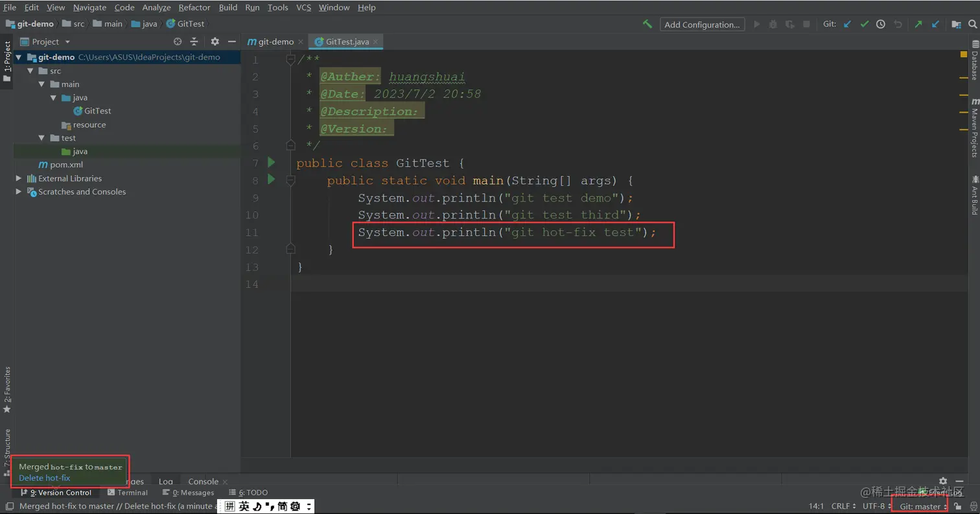Open the File menu
Image resolution: width=980 pixels, height=514 pixels.
tap(10, 7)
